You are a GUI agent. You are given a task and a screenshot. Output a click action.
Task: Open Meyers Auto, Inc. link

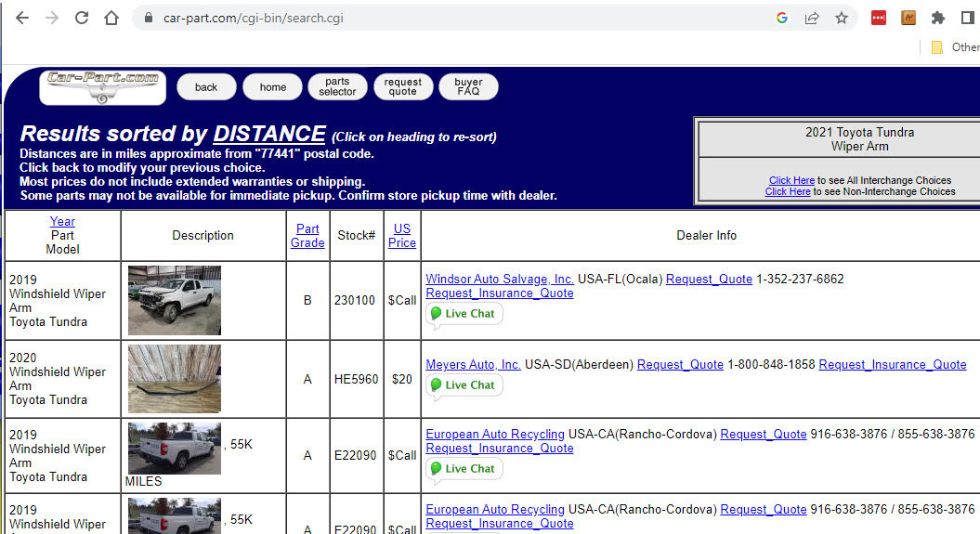473,364
